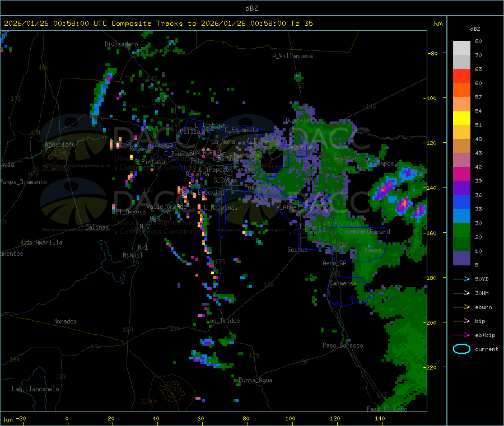Click the 100 tick on horizontal axis
Image resolution: width=504 pixels, height=426 pixels.
(x=290, y=418)
